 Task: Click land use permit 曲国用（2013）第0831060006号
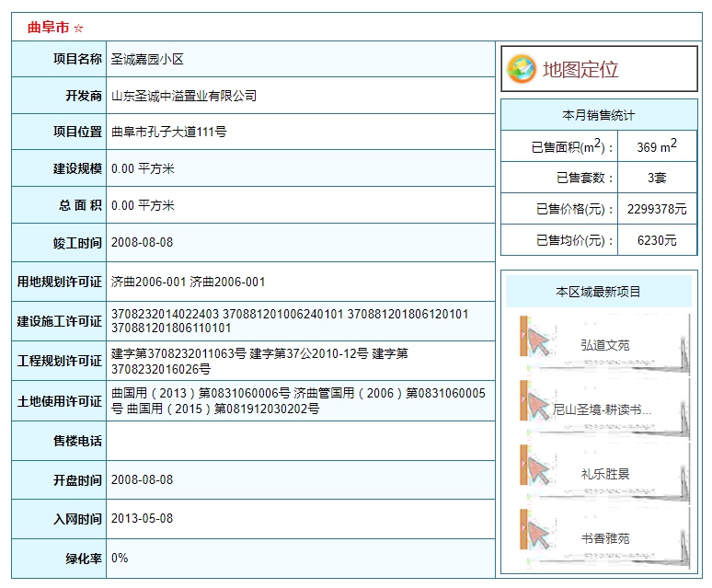(201, 393)
